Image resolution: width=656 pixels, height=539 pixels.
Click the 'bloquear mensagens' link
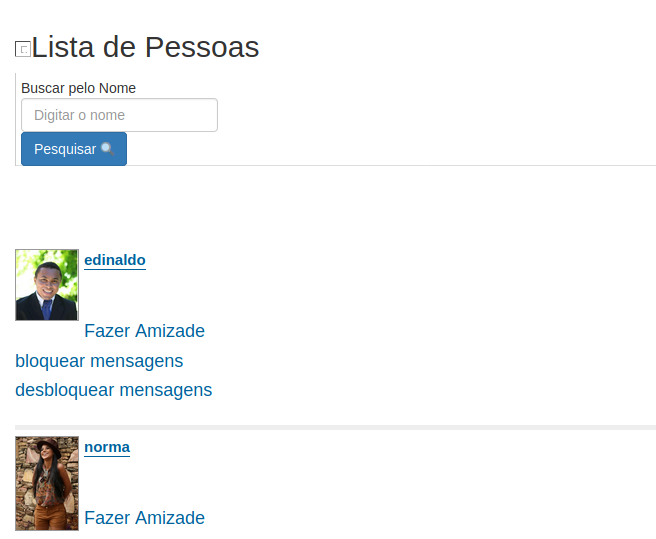coord(99,361)
